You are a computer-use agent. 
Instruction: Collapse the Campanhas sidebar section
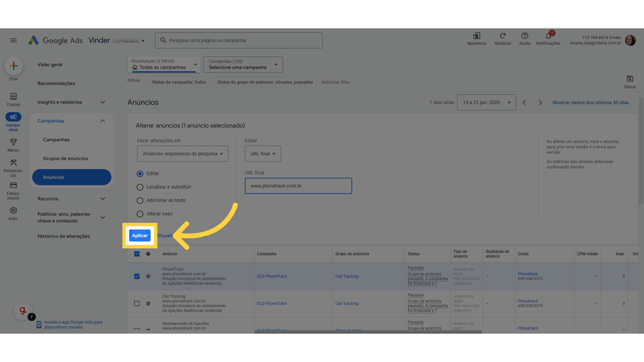(x=103, y=121)
